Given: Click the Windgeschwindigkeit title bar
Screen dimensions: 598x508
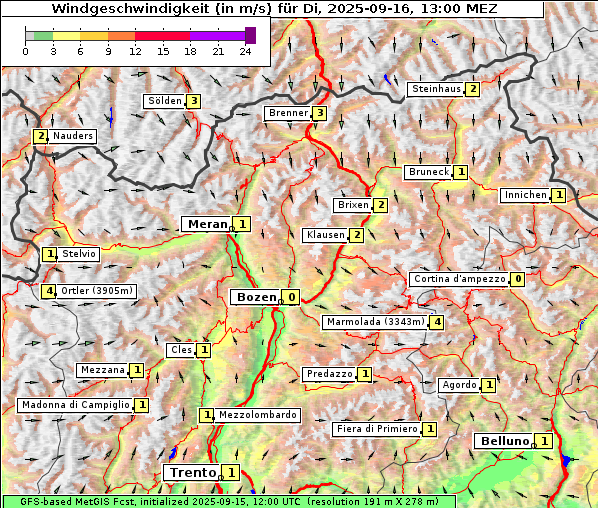Looking at the screenshot, I should click(x=273, y=8).
